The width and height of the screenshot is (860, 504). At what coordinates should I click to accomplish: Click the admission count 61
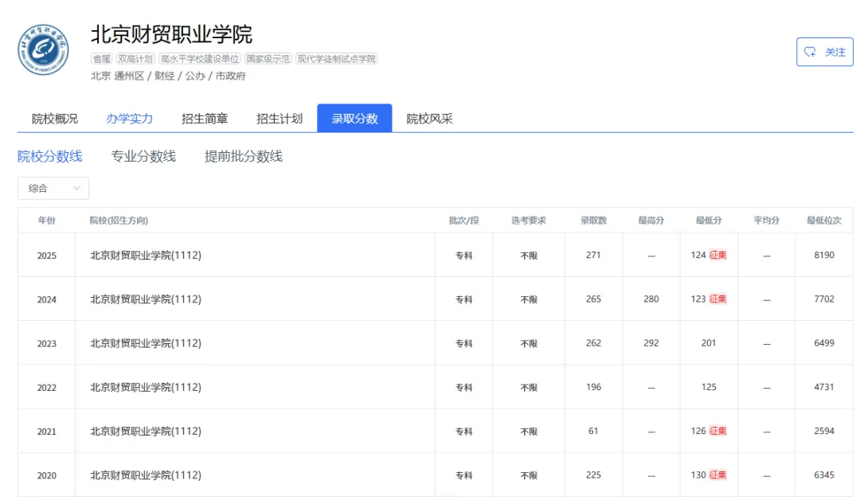tap(593, 431)
